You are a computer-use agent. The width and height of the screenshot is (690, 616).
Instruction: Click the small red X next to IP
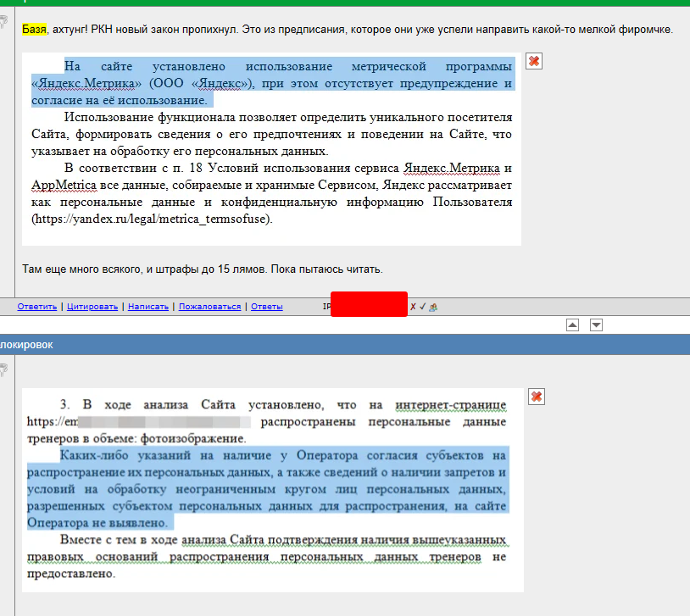pos(413,307)
